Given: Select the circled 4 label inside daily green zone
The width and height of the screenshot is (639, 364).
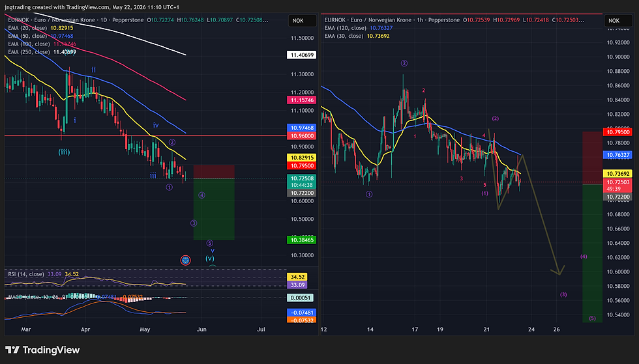Looking at the screenshot, I should [x=201, y=195].
